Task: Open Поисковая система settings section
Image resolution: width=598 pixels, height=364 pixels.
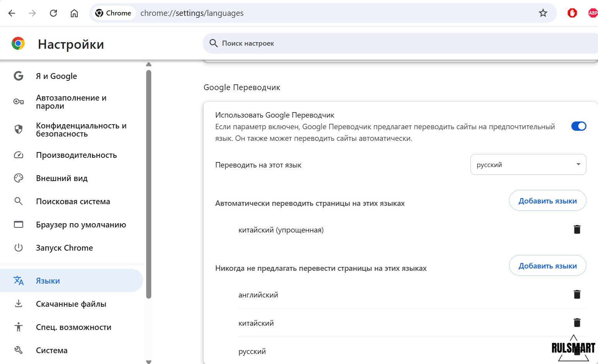Action: pyautogui.click(x=72, y=202)
